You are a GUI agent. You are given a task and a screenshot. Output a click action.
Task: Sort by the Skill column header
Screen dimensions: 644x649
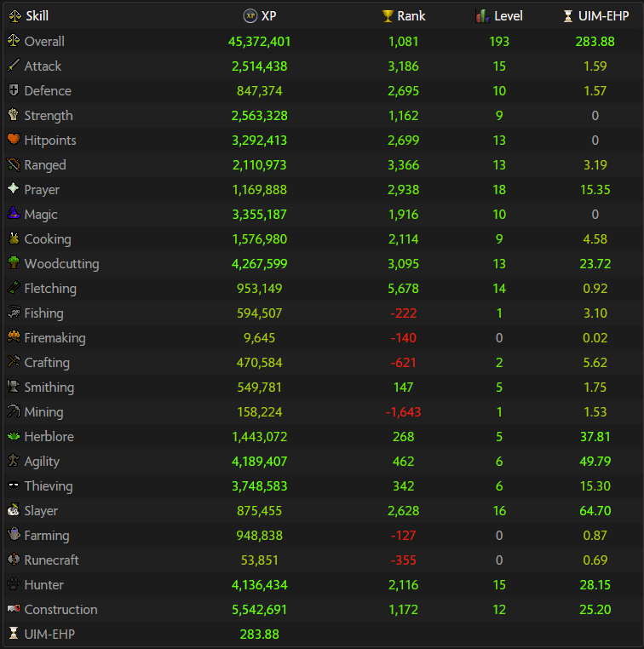pyautogui.click(x=37, y=15)
